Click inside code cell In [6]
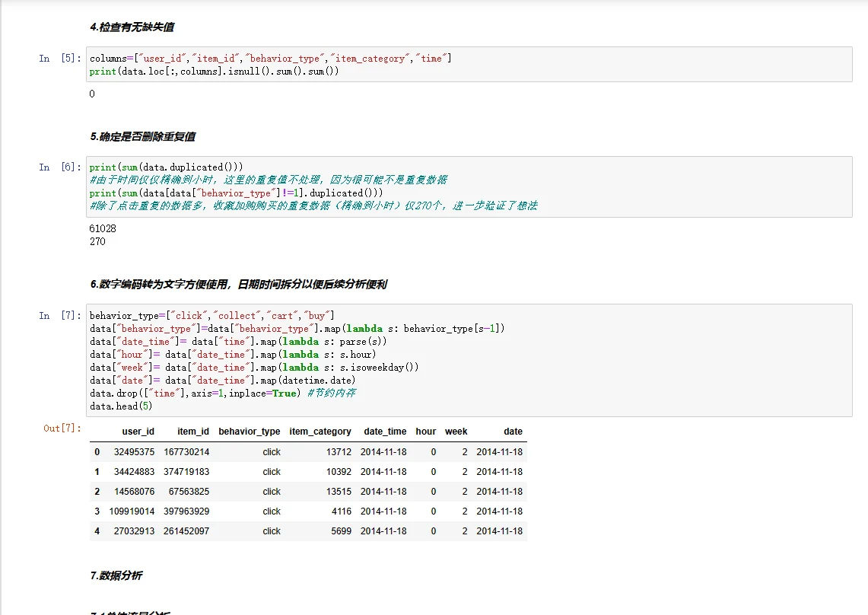The height and width of the screenshot is (615, 868). [x=469, y=186]
